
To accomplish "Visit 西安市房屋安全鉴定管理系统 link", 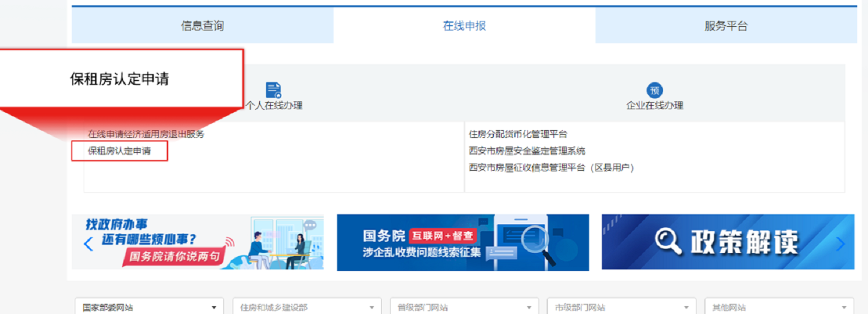I will (x=527, y=151).
